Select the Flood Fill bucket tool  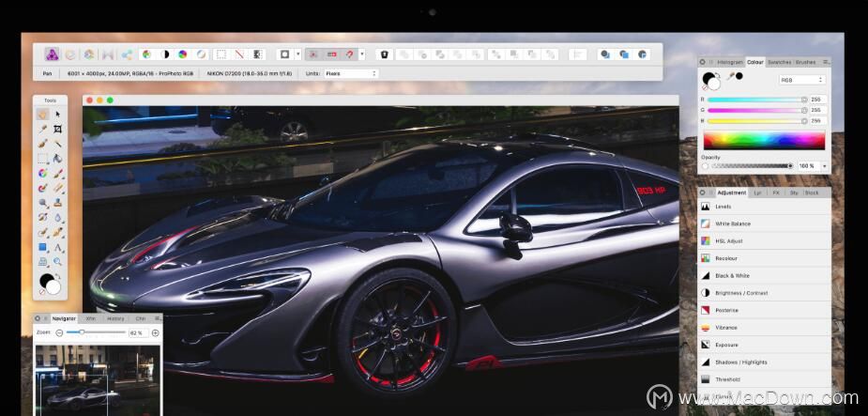point(57,159)
